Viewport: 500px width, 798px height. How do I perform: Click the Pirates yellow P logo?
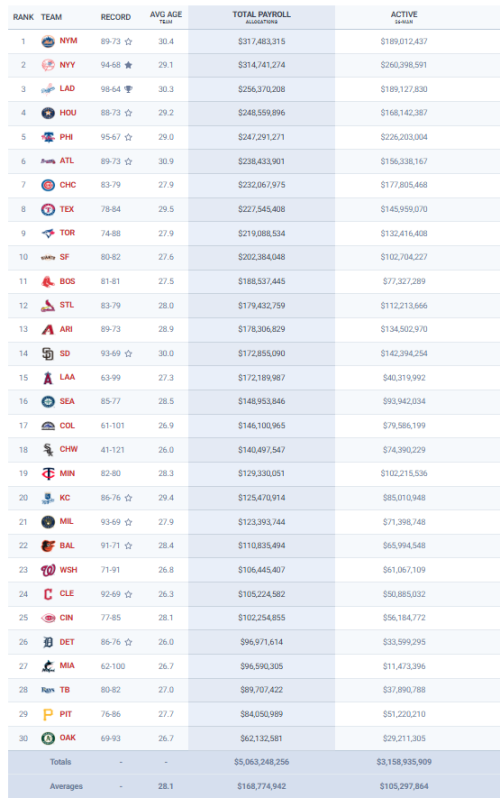[48, 715]
